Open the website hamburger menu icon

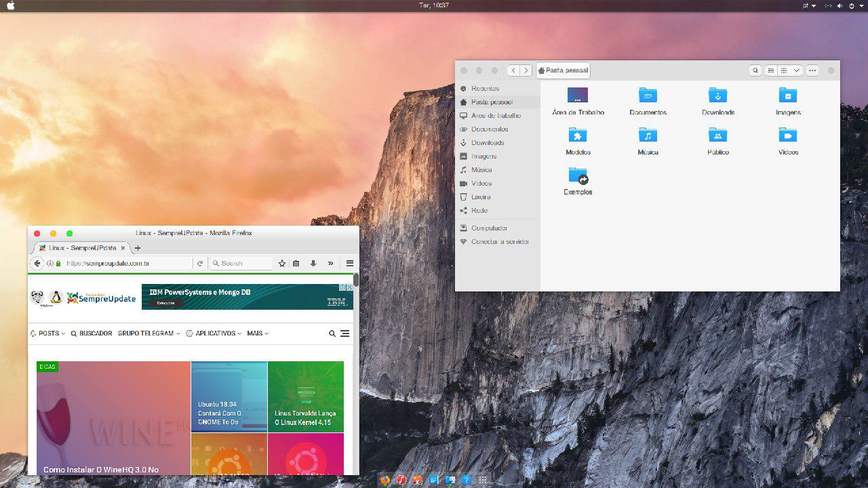click(x=345, y=333)
